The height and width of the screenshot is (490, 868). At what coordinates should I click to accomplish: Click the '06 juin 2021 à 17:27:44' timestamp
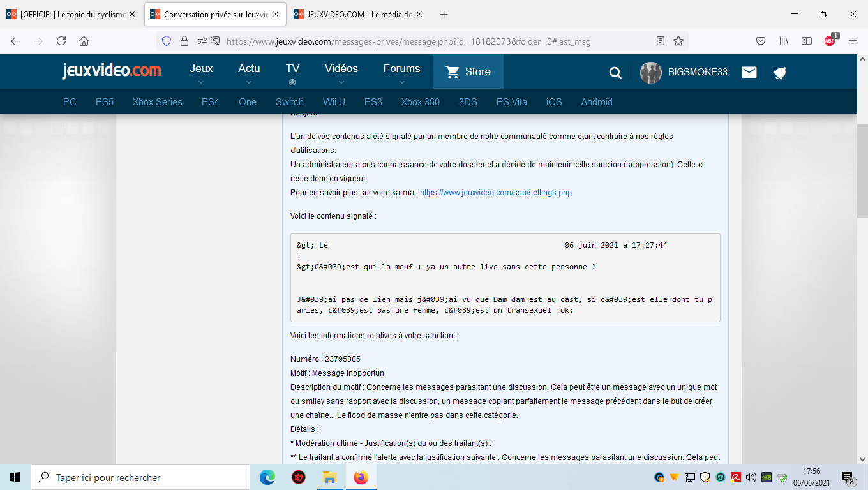click(x=616, y=245)
